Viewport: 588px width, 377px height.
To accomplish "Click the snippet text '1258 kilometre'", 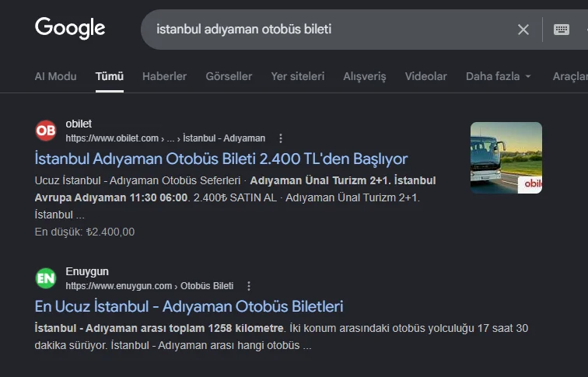I will point(245,328).
